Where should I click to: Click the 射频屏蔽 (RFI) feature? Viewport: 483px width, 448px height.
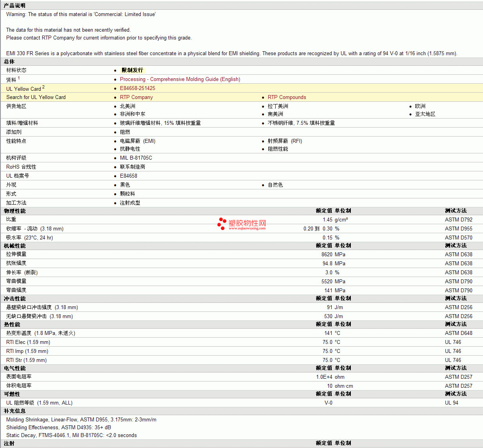[x=285, y=141]
